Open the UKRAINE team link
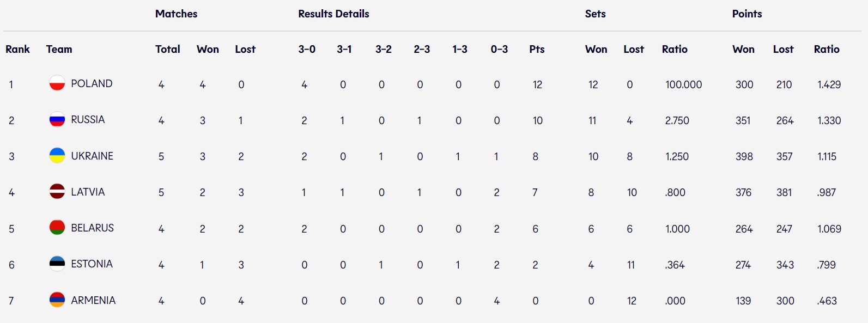 [92, 156]
